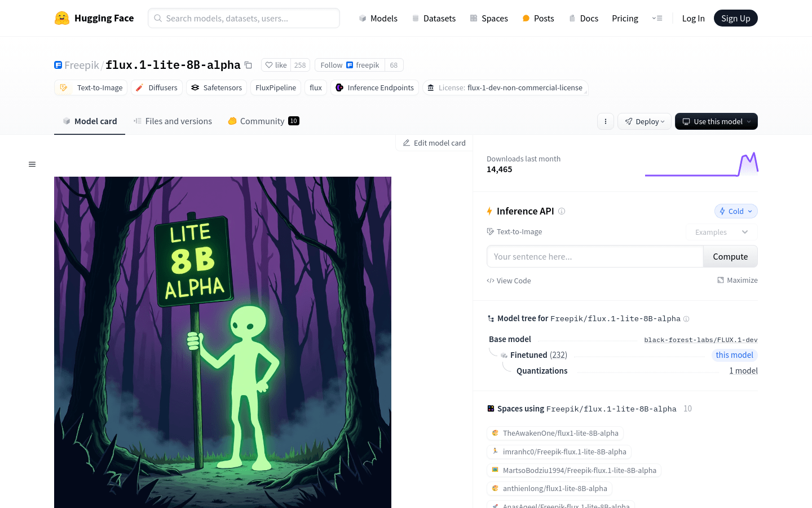This screenshot has width=812, height=508.
Task: Expand the Deploy dropdown
Action: click(645, 121)
